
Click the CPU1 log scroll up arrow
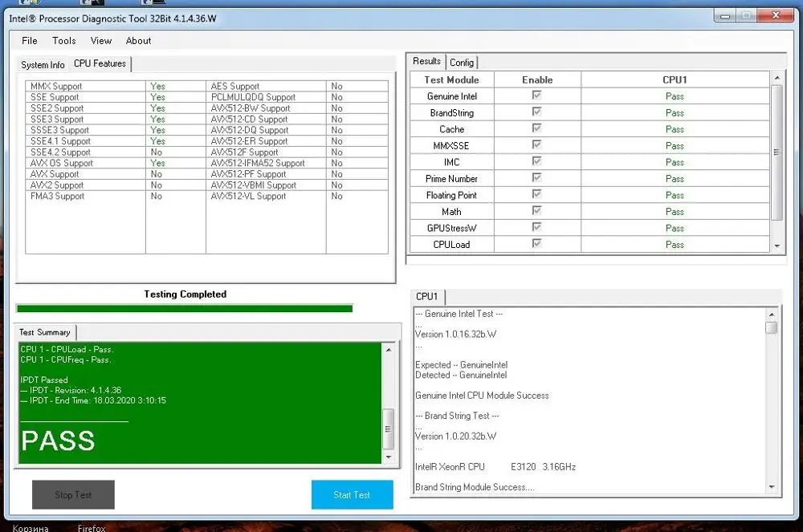click(771, 314)
